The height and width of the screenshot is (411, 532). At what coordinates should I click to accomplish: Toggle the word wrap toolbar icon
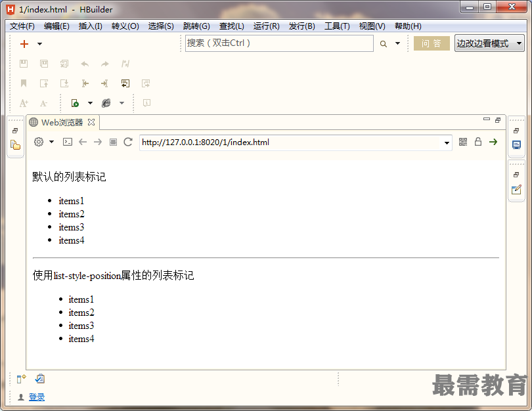125,83
